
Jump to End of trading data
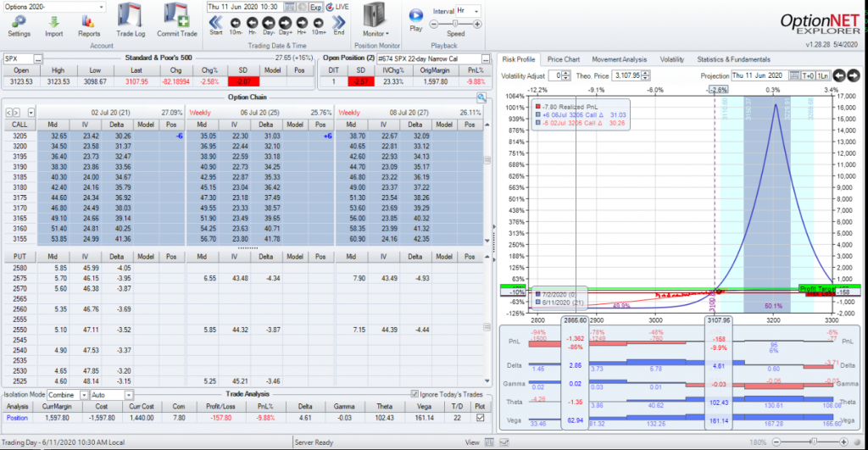(x=339, y=22)
